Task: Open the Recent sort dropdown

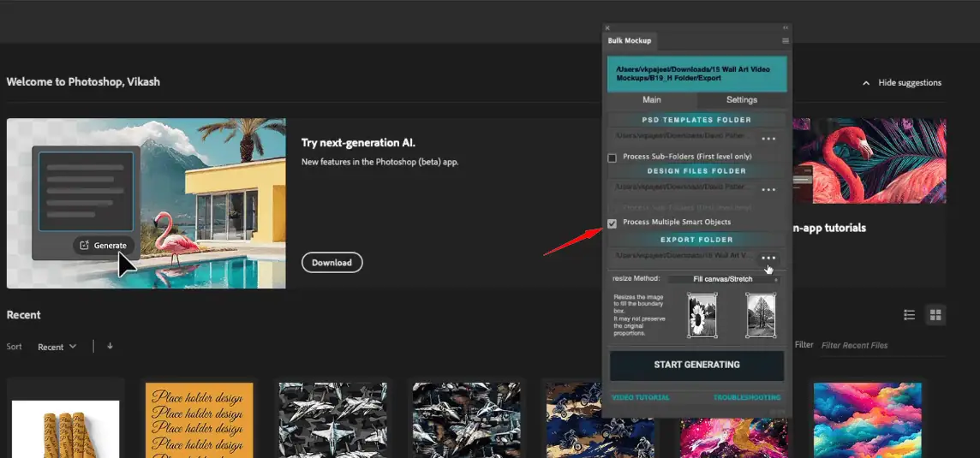Action: tap(57, 347)
